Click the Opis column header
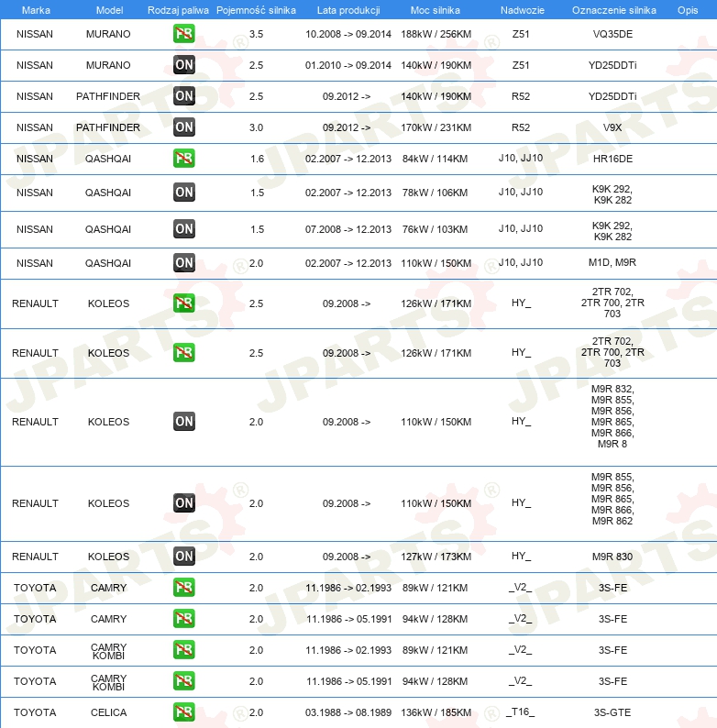 688,10
